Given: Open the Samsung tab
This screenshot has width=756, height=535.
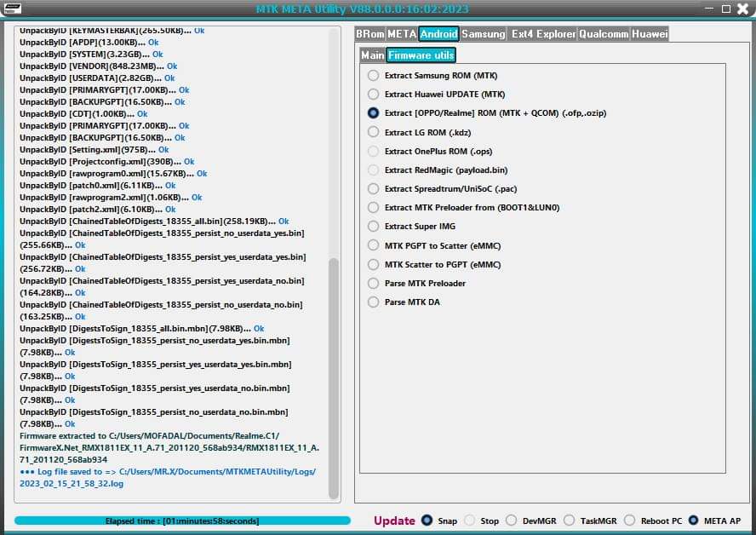Looking at the screenshot, I should point(483,34).
